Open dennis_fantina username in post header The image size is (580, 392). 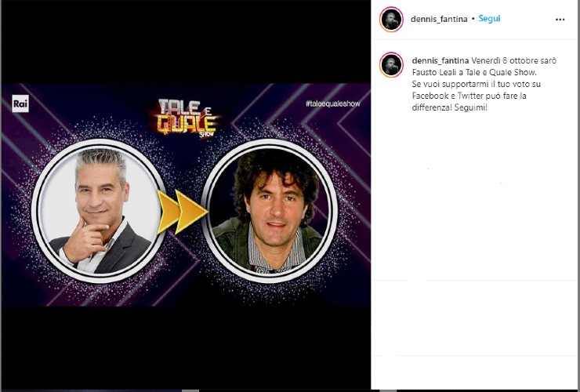point(439,19)
